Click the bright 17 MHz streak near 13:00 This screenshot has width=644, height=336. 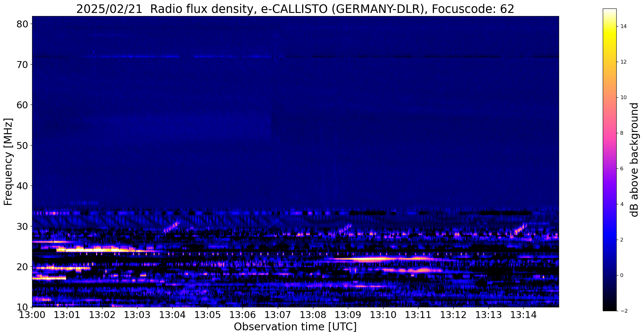[49, 278]
